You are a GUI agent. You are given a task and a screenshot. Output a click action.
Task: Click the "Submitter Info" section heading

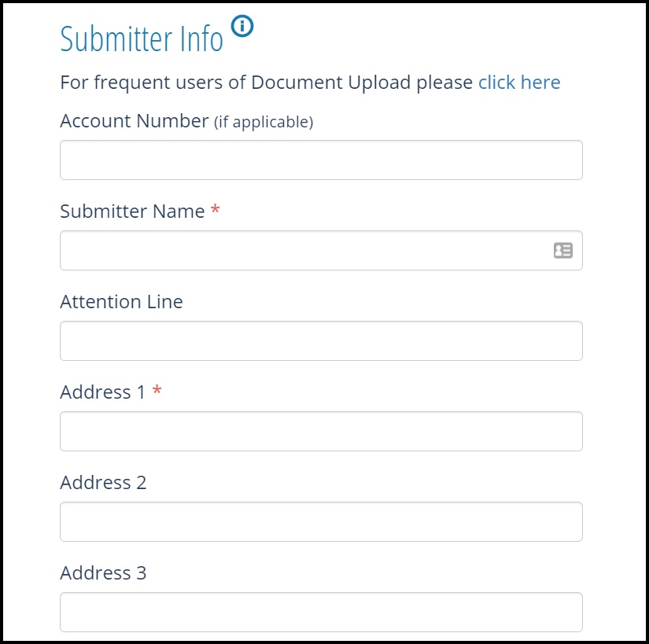(x=142, y=39)
